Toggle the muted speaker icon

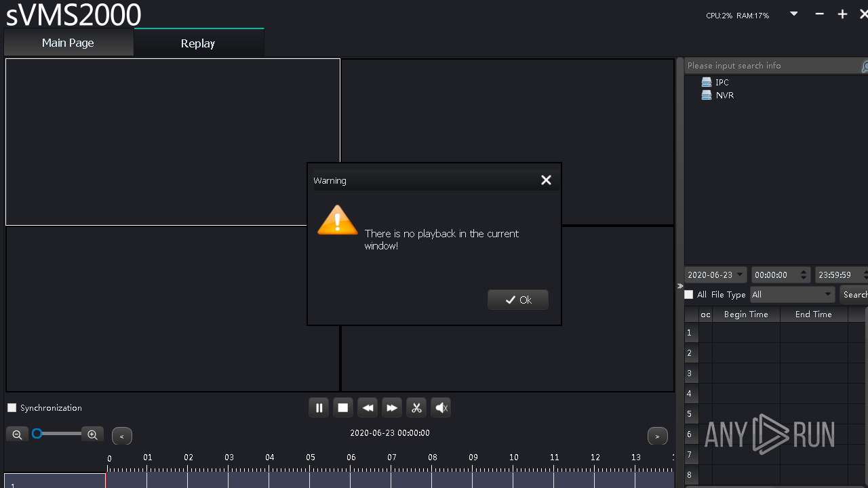(x=441, y=407)
